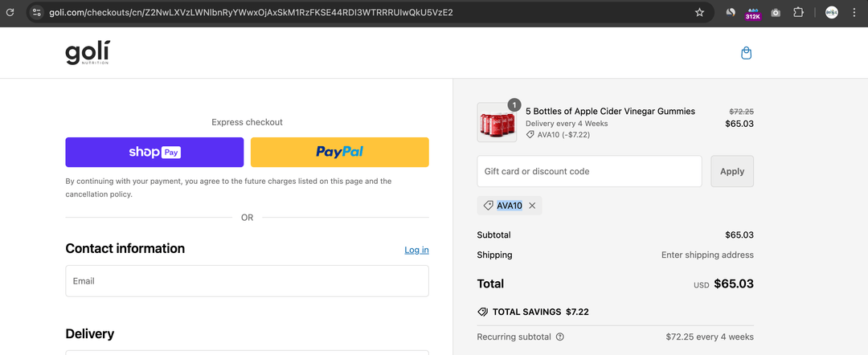Viewport: 868px width, 355px height.
Task: Open the Chrome three-dot menu
Action: click(854, 12)
